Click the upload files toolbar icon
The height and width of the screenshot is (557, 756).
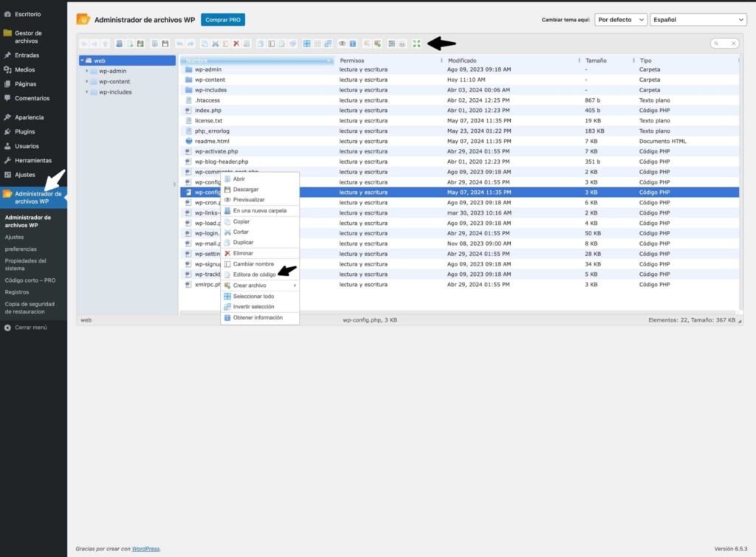click(140, 44)
